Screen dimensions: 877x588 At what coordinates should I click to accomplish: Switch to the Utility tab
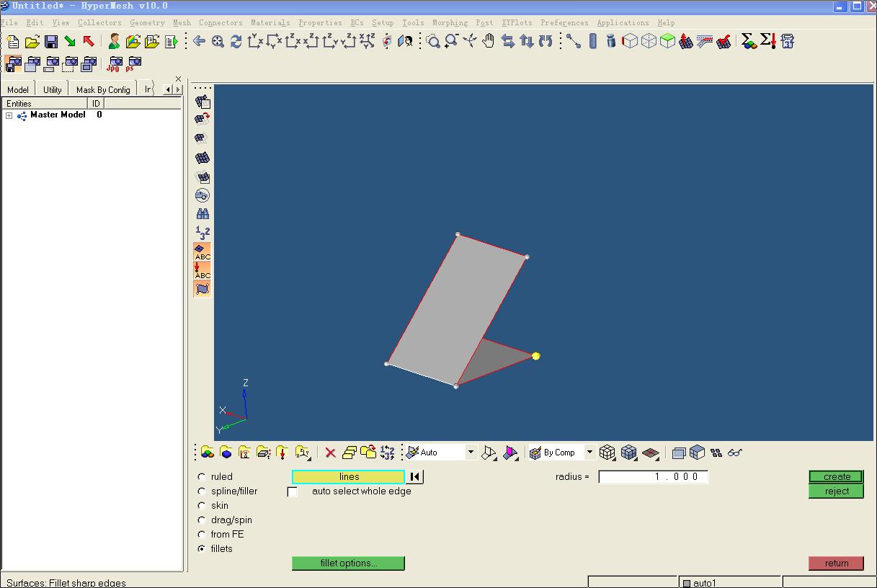(52, 90)
